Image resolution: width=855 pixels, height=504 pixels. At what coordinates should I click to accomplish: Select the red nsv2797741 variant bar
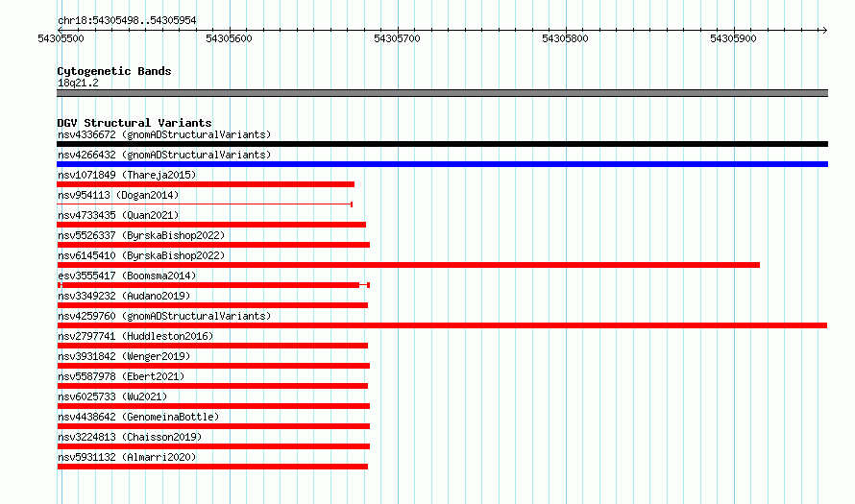(x=212, y=346)
